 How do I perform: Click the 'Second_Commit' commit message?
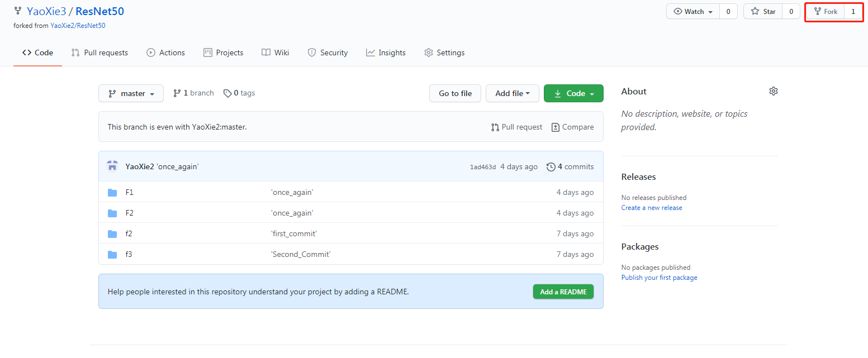(301, 254)
